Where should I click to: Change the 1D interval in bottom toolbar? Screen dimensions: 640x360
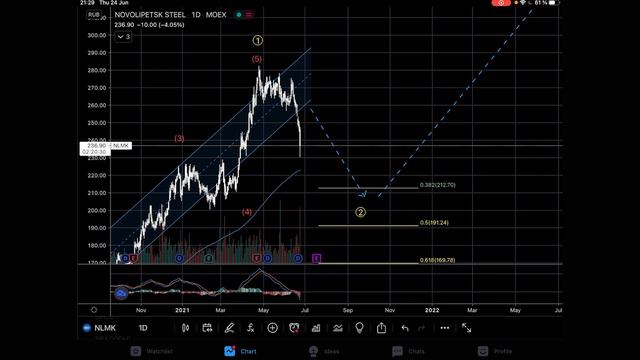click(x=143, y=328)
